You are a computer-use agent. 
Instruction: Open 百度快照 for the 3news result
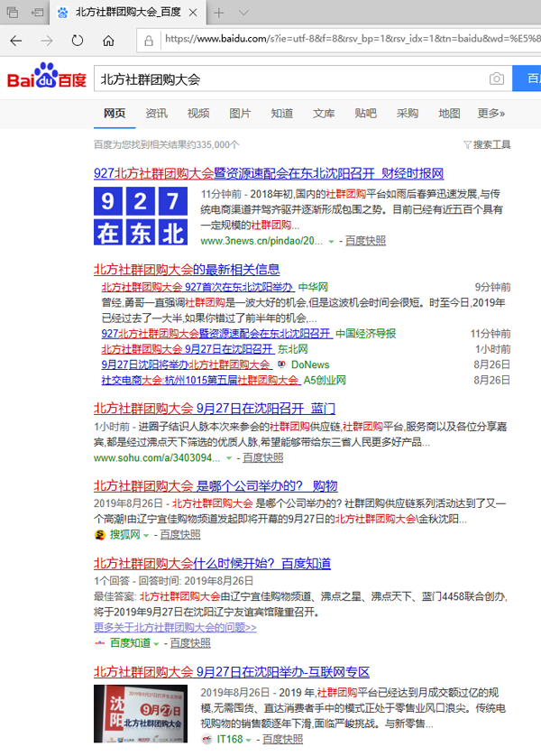tap(366, 241)
